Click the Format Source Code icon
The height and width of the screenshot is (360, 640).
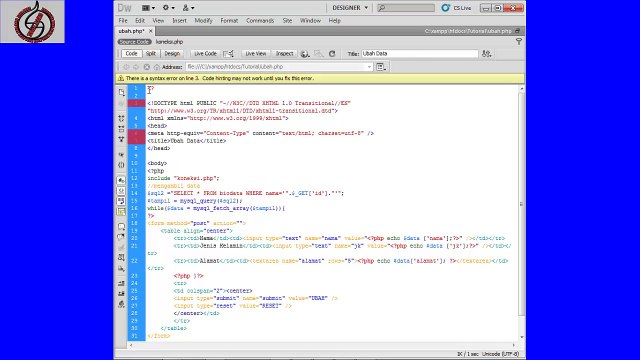tap(121, 304)
